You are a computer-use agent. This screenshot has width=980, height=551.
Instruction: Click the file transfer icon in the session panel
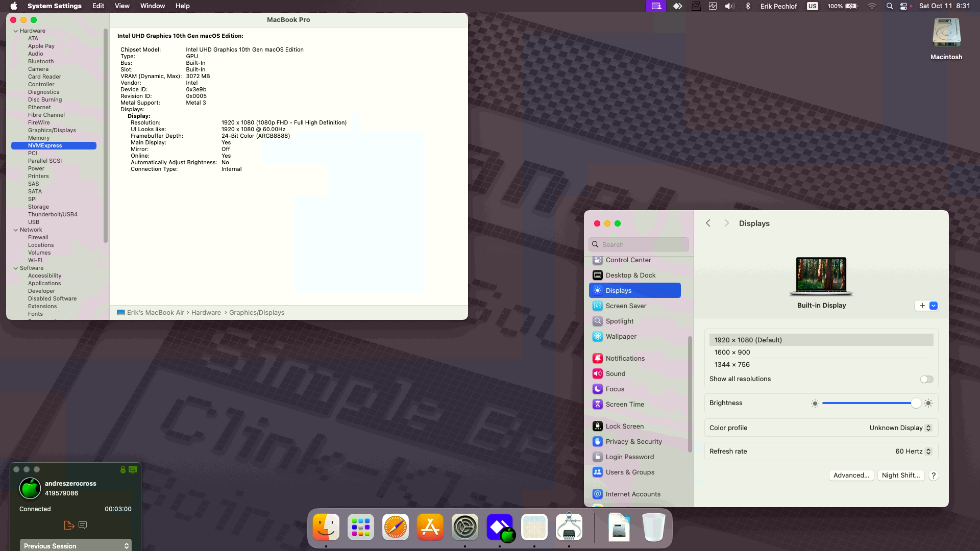click(x=69, y=525)
